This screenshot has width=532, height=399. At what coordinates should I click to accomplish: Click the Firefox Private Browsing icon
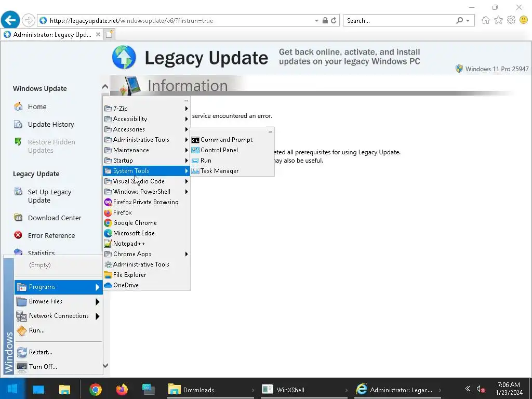tap(108, 202)
